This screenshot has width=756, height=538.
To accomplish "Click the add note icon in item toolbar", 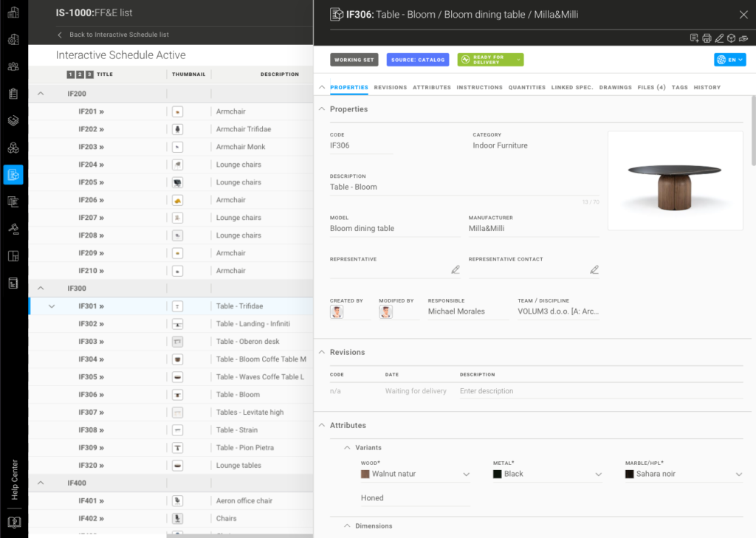I will (694, 38).
